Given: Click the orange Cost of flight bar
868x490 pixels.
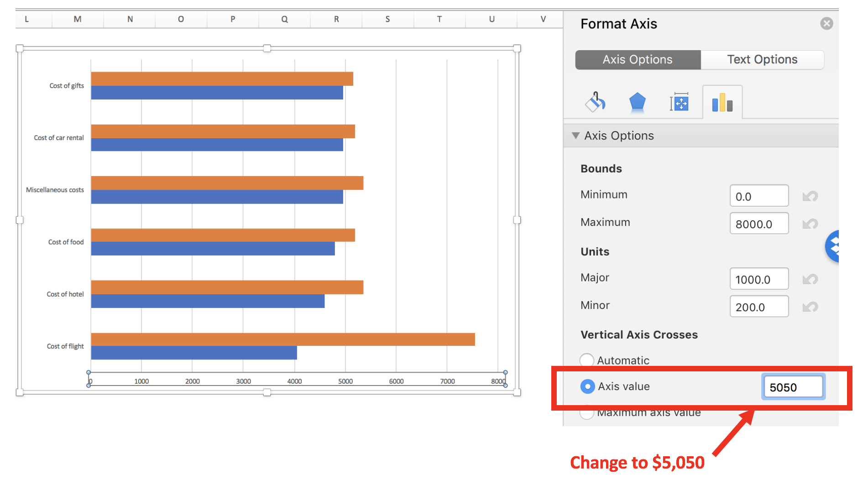Looking at the screenshot, I should pos(283,339).
